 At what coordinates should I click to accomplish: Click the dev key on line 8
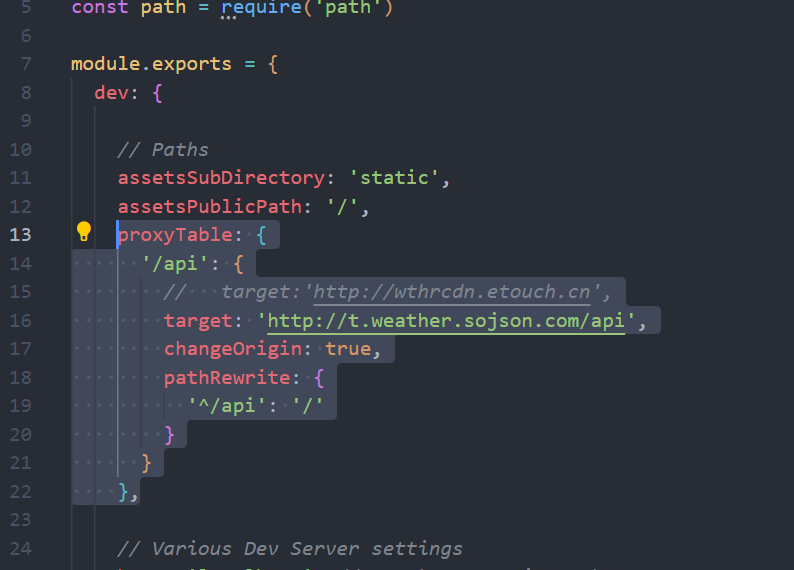pos(111,93)
